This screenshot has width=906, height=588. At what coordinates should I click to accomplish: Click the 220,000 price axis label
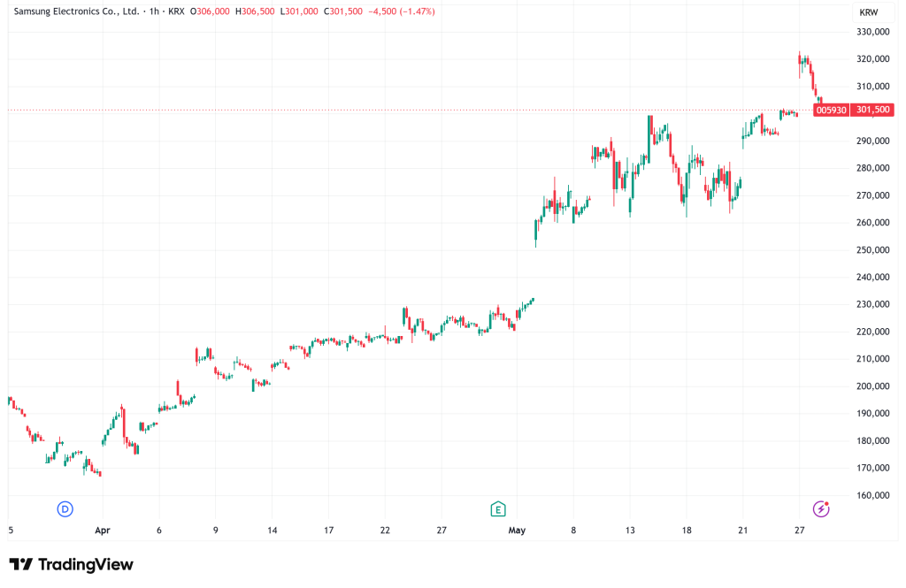[x=872, y=332]
